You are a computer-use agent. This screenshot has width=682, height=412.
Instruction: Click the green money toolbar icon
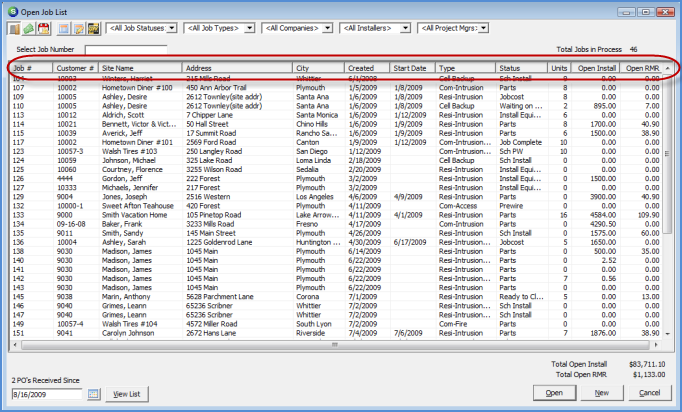[29, 29]
